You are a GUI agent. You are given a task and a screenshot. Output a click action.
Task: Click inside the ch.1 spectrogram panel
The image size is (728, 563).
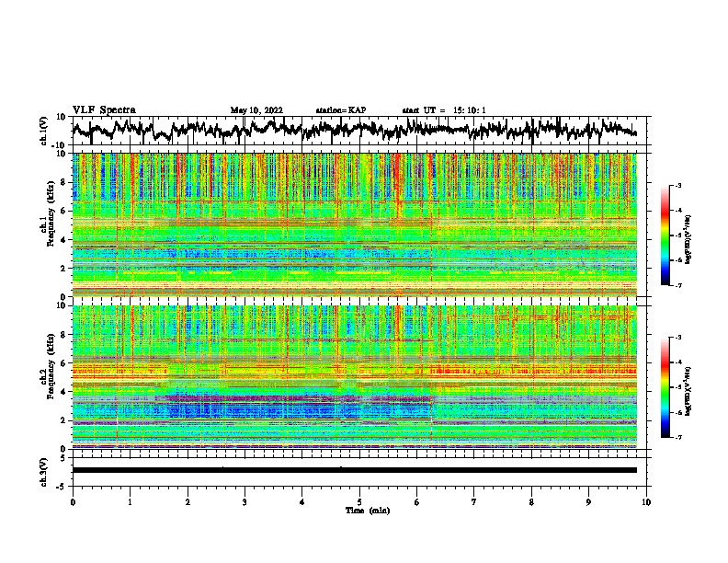pos(355,224)
